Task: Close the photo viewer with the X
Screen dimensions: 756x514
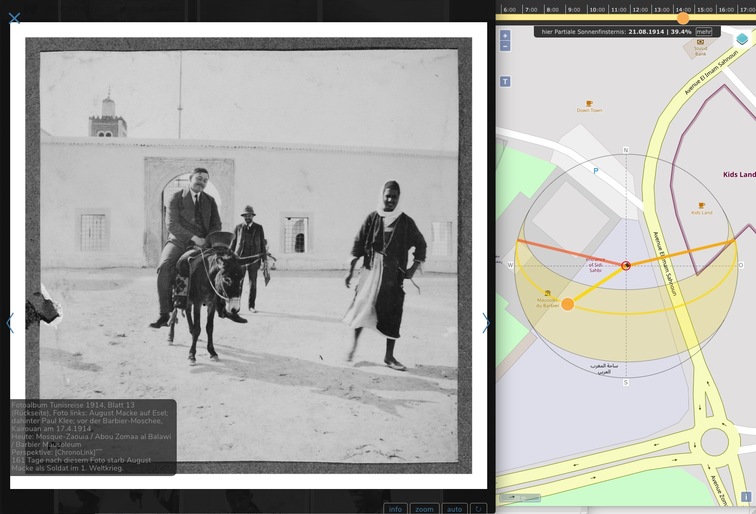Action: pos(14,17)
